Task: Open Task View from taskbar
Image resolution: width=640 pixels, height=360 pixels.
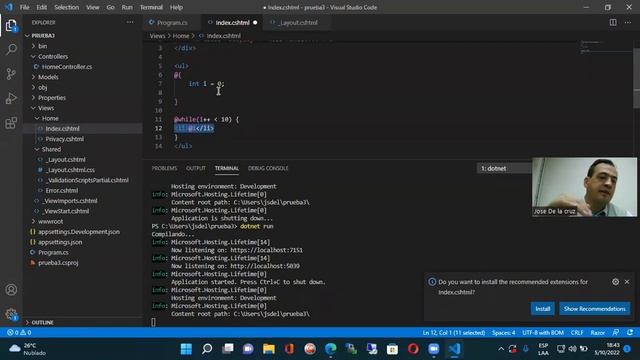Action: coord(228,349)
